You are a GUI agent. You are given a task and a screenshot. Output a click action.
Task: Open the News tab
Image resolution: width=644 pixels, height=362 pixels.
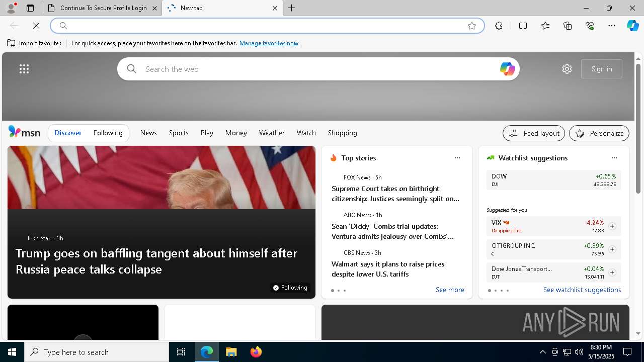(x=148, y=133)
